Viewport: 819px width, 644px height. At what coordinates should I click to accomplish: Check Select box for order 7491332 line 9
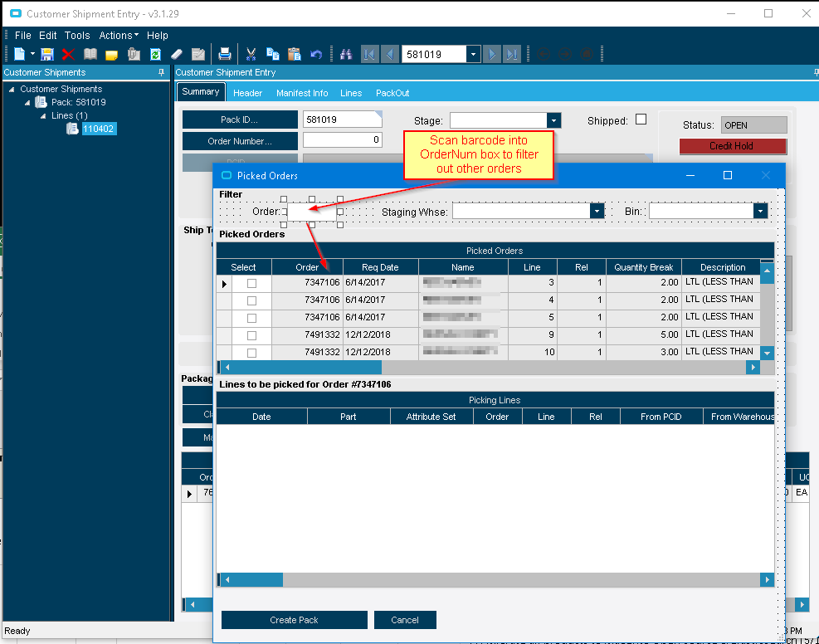(x=251, y=335)
